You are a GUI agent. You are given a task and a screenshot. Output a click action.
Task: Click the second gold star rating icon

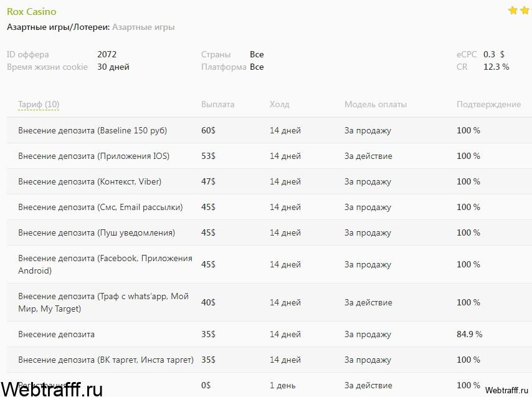coord(525,11)
